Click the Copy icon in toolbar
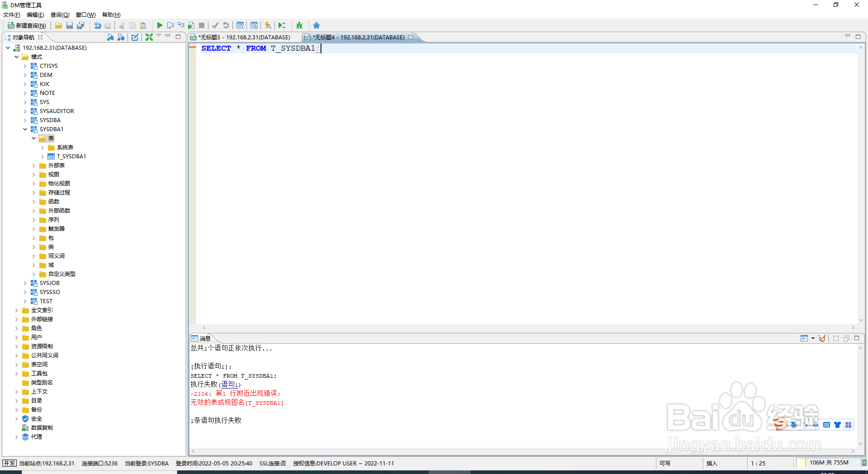 132,25
